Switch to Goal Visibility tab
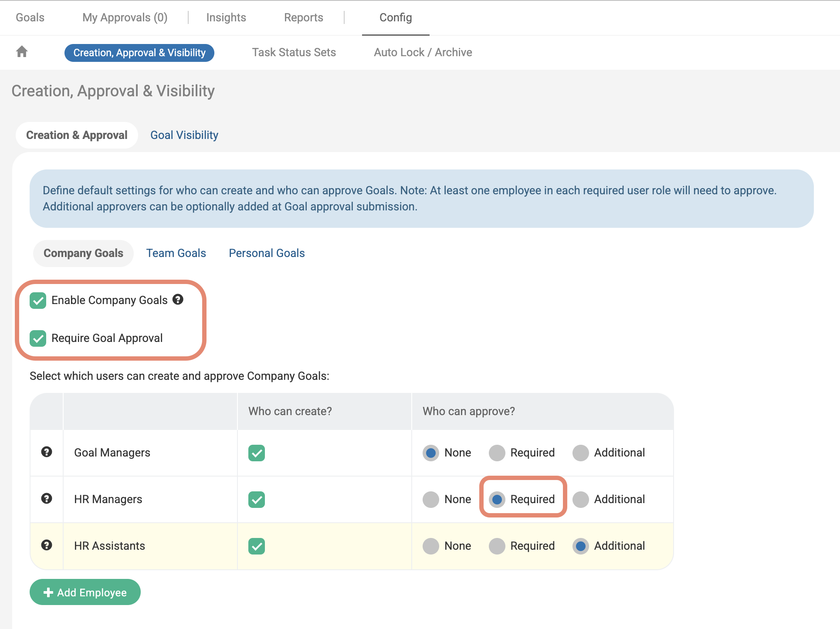The height and width of the screenshot is (629, 840). click(184, 135)
